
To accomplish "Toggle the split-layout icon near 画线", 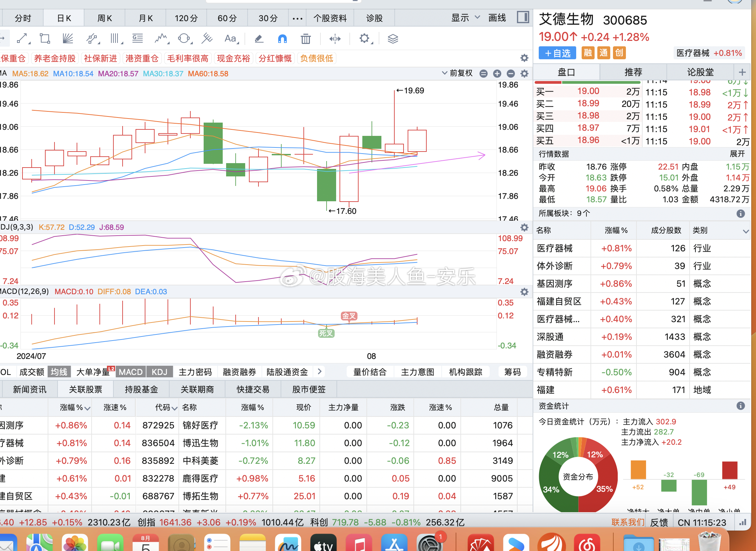I will click(523, 17).
